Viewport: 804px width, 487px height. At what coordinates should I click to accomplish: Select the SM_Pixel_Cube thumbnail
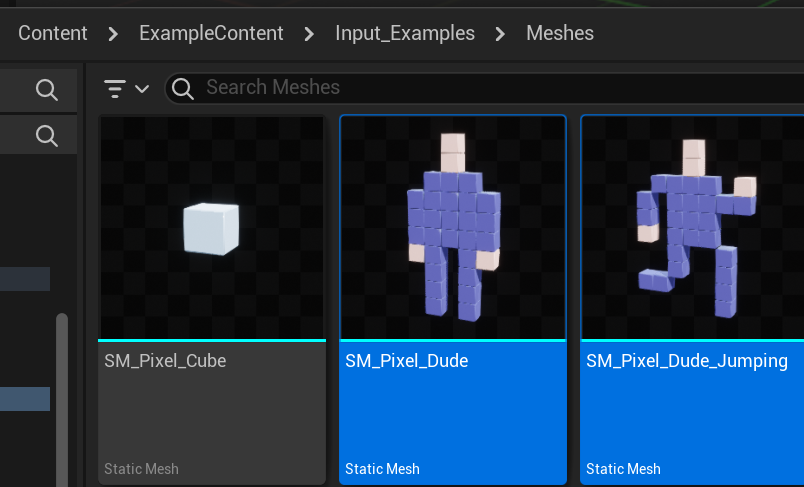tap(212, 228)
